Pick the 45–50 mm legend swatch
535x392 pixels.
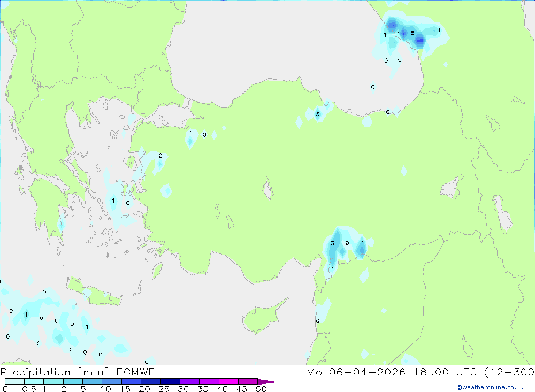click(248, 381)
